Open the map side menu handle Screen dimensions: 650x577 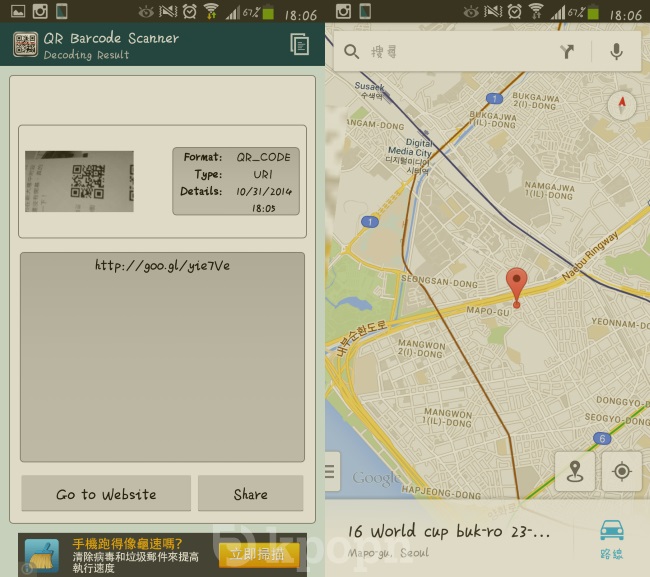tap(331, 472)
